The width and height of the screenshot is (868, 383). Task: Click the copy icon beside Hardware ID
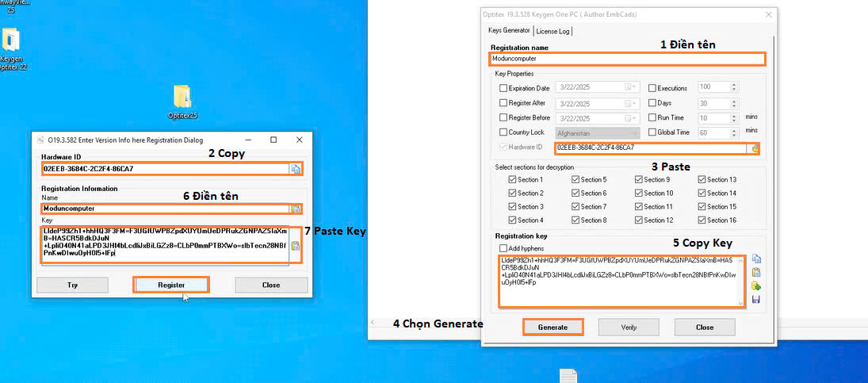(x=296, y=169)
